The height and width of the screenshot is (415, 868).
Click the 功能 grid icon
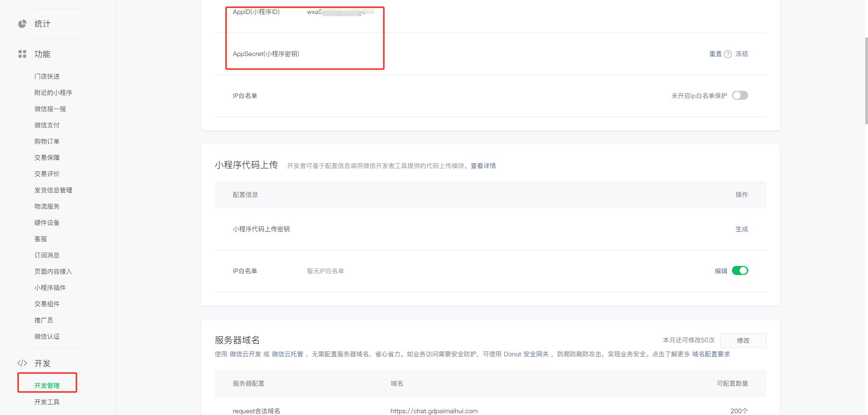pos(22,54)
